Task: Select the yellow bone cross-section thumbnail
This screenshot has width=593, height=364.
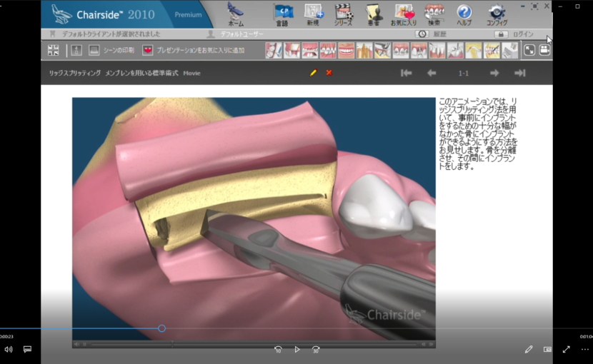Action: pyautogui.click(x=473, y=50)
